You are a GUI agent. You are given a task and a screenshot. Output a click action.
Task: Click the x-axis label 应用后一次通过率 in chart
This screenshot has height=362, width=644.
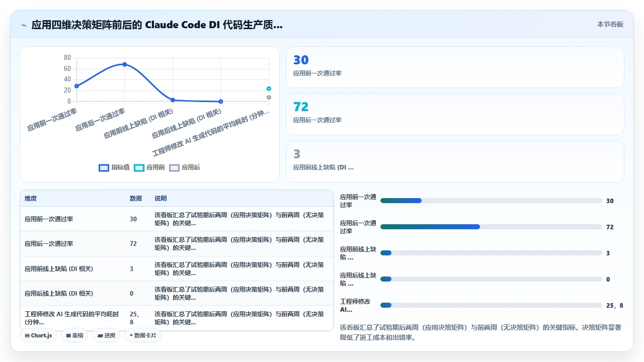pos(100,120)
